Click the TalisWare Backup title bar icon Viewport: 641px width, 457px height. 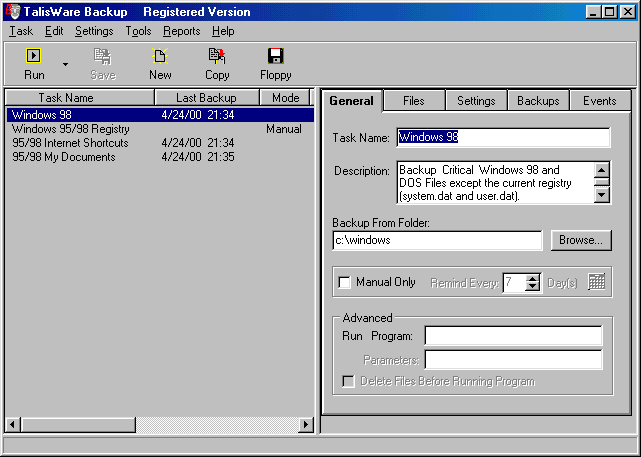(13, 11)
